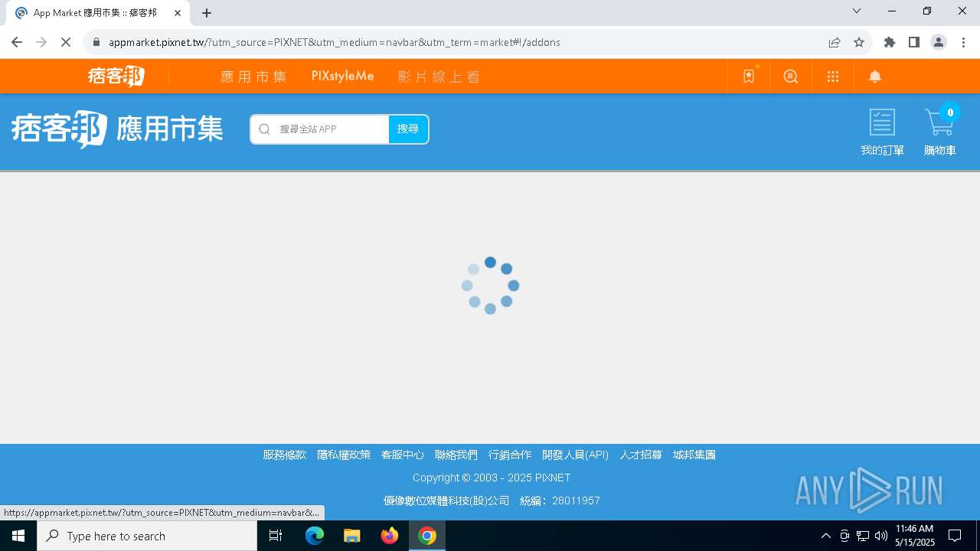Image resolution: width=980 pixels, height=551 pixels.
Task: Open the 客服中心 footer link
Action: [x=403, y=455]
